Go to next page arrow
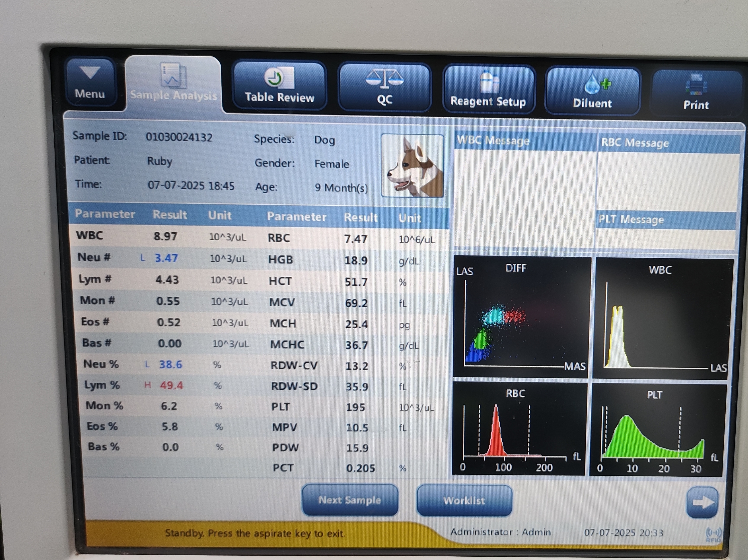The image size is (748, 560). 702,502
